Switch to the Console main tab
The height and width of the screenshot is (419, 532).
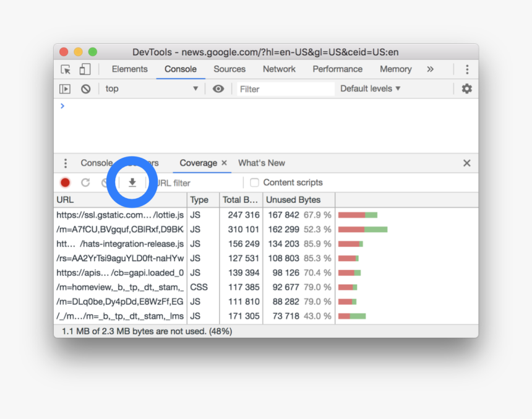tap(181, 69)
